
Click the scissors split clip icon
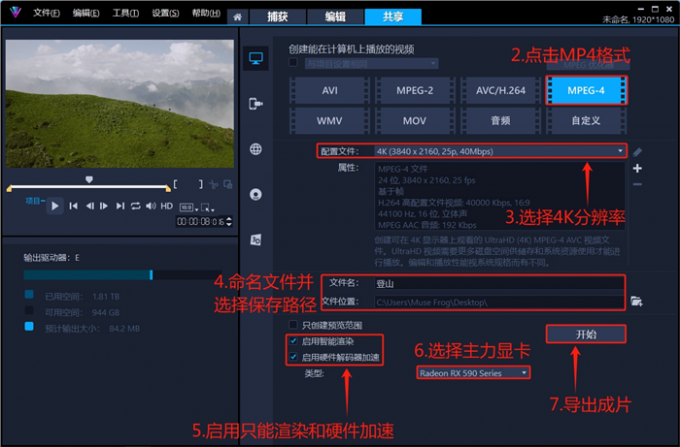[213, 185]
